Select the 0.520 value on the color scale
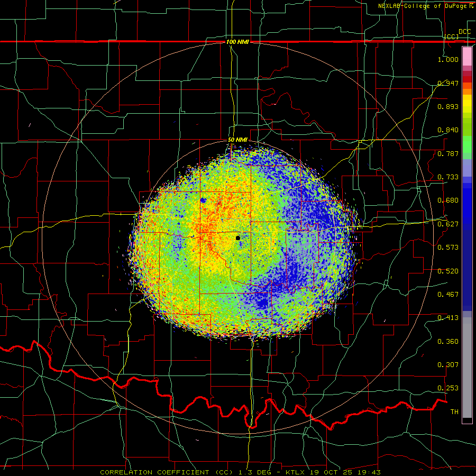Viewport: 476px width, 476px height. pyautogui.click(x=448, y=271)
